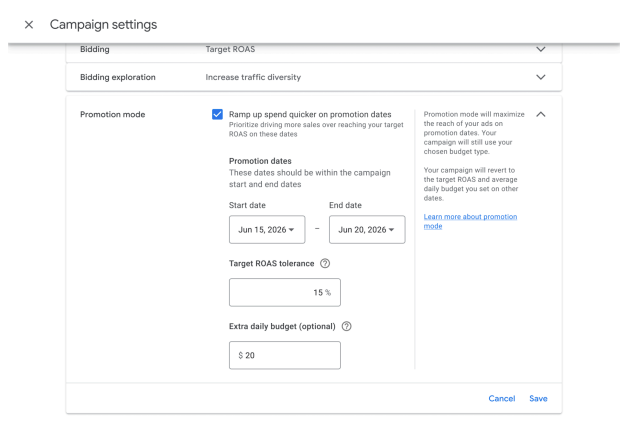This screenshot has width=625, height=436.
Task: Click the Ramp up spend quicker label
Action: (x=310, y=114)
